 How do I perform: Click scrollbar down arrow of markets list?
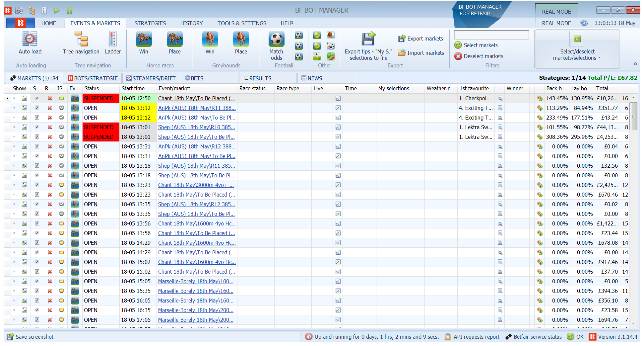[x=633, y=323]
